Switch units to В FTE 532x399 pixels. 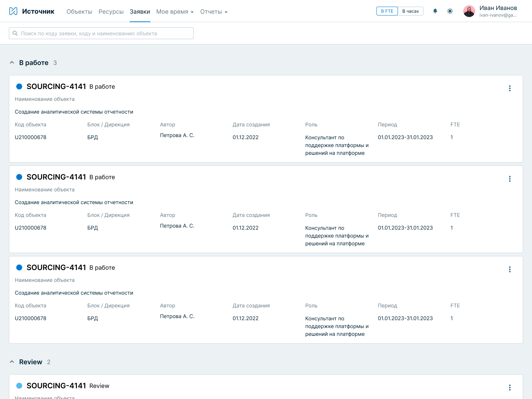coord(387,11)
